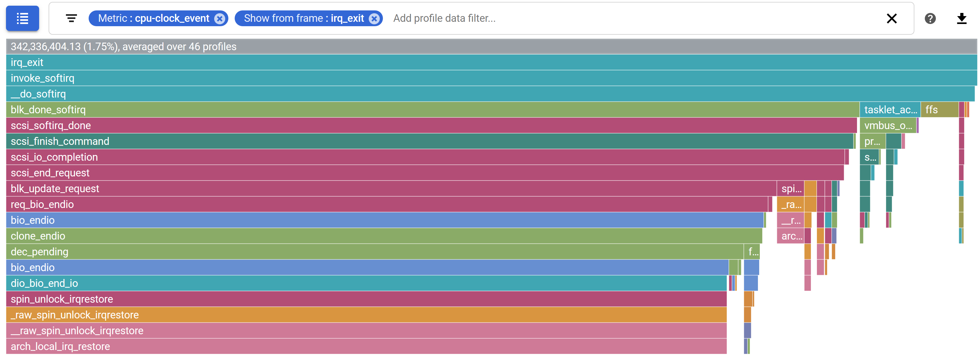Click the dec_pending frame
The height and width of the screenshot is (362, 980).
click(374, 252)
